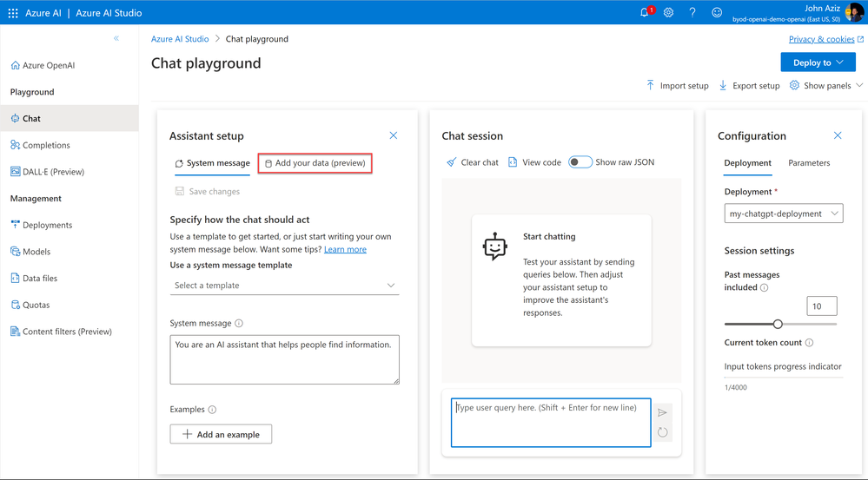Viewport: 868px width, 480px height.
Task: Click the Import setup upload icon
Action: (x=651, y=85)
